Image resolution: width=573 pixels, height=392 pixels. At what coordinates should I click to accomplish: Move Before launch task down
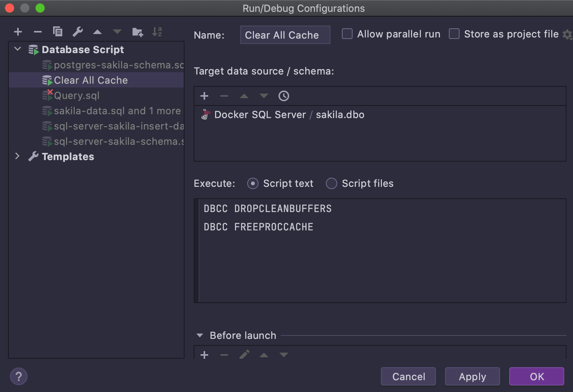pos(284,355)
